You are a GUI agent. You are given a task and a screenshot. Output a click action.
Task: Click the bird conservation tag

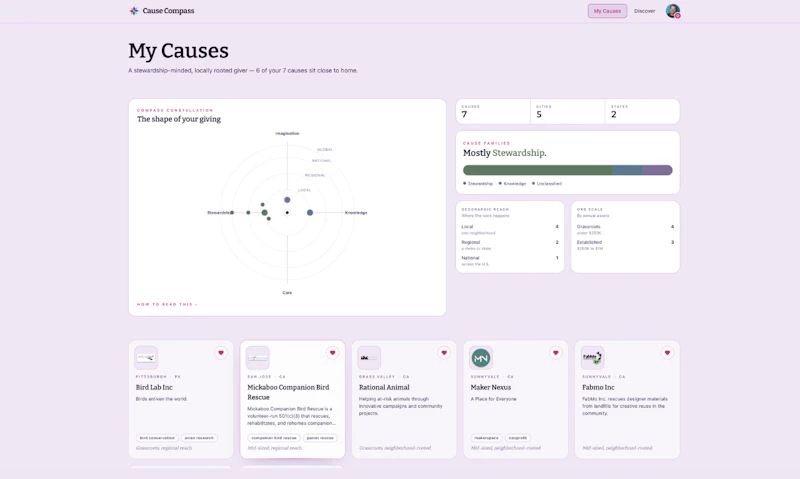157,438
